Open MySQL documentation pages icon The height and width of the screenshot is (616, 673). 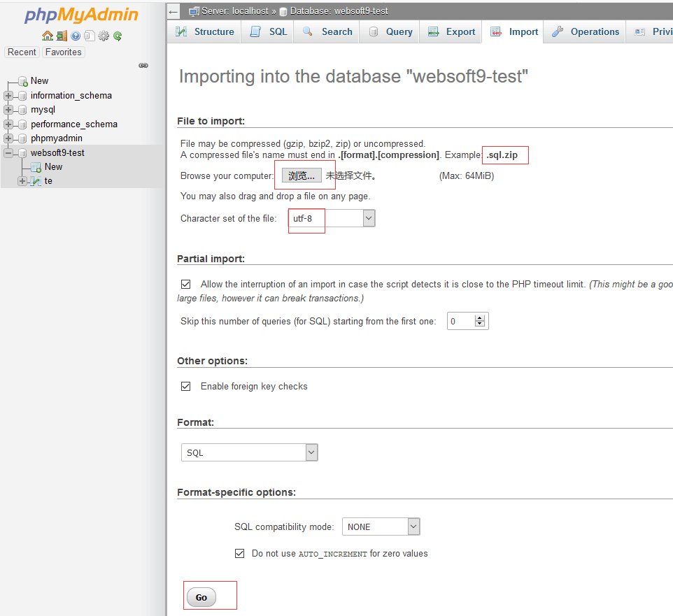click(90, 36)
